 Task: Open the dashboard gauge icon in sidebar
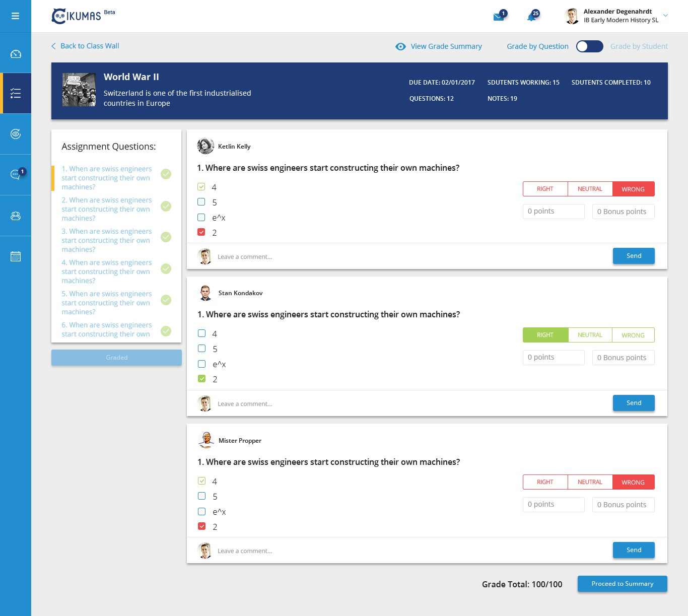tap(16, 54)
